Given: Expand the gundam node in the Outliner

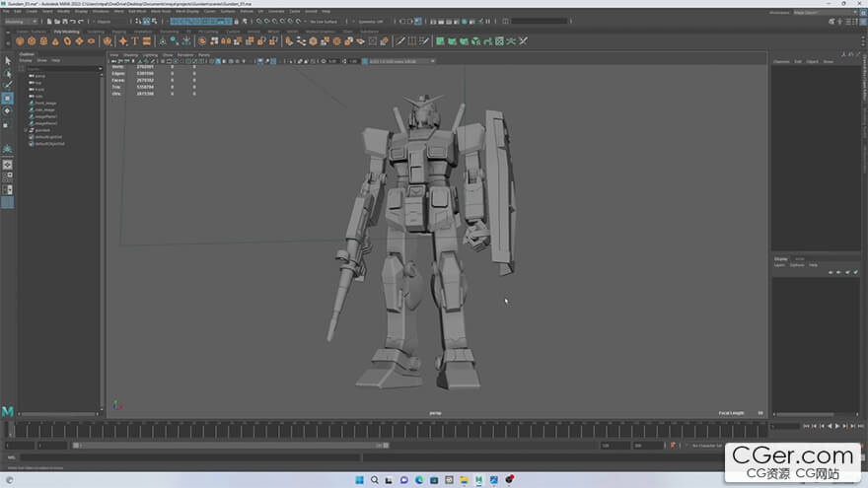Looking at the screenshot, I should coord(26,130).
